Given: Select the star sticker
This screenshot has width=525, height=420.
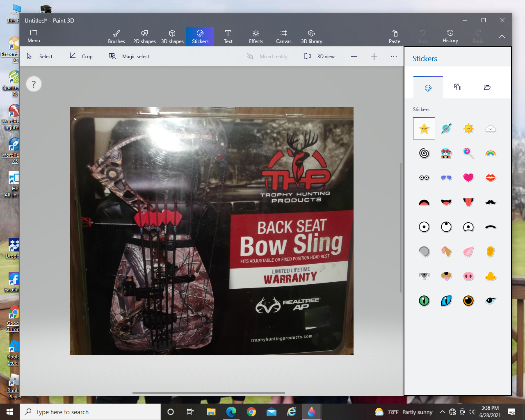Looking at the screenshot, I should pos(424,128).
